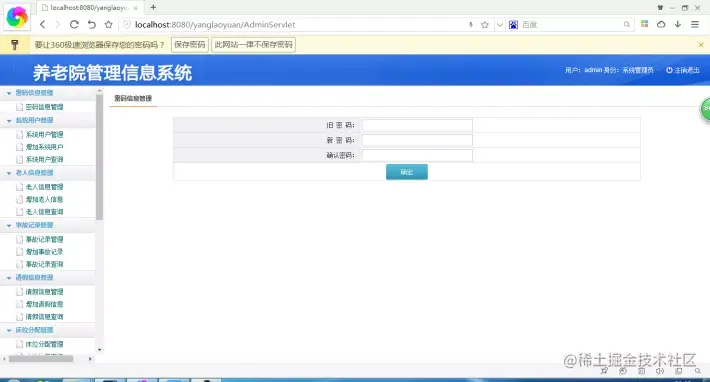710x382 pixels.
Task: Open 密码信息管理 sidebar menu item
Action: coord(44,107)
